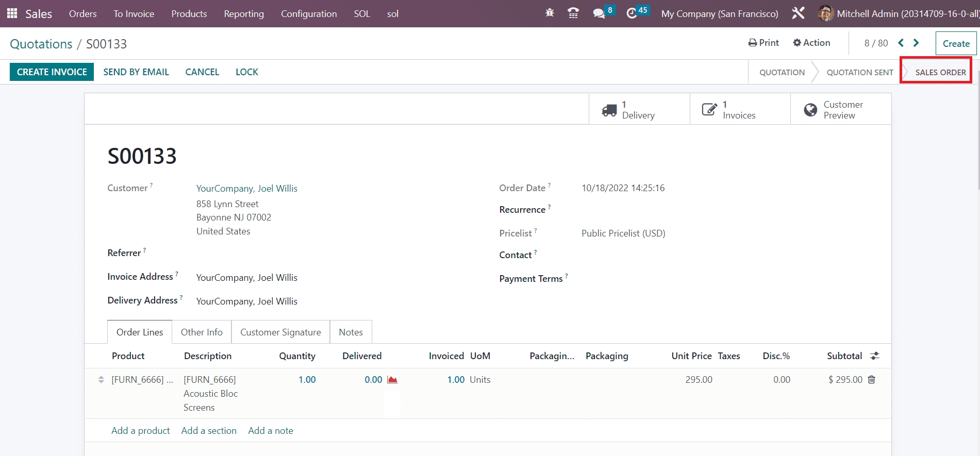Delete order line with trash icon

(x=872, y=380)
